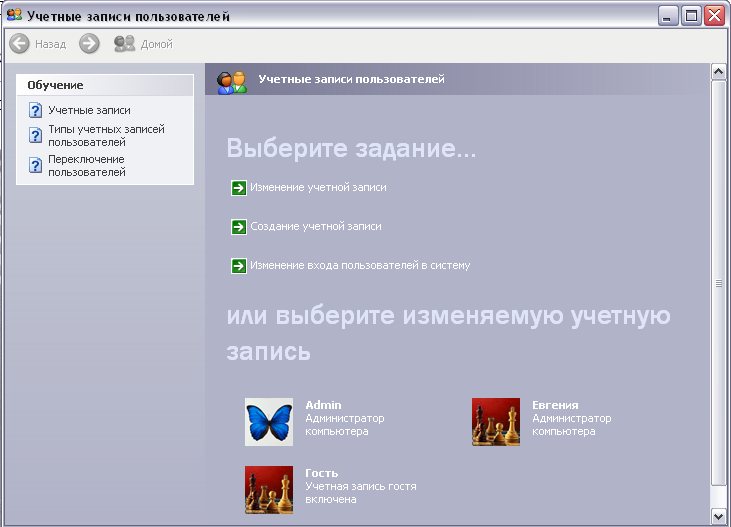Click the scrollbar down arrow
The height and width of the screenshot is (527, 731).
(x=718, y=515)
